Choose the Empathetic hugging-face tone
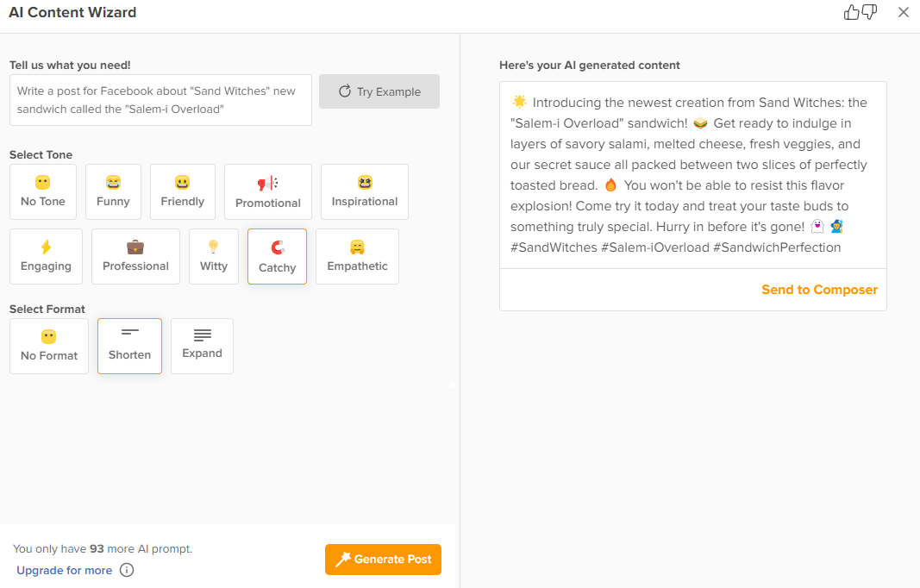Screen dimensions: 920x588 [357, 255]
